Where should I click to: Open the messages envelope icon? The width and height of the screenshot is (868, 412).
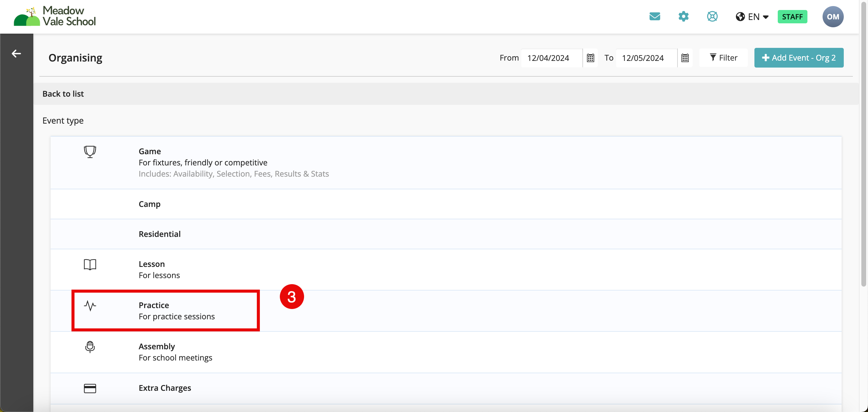[x=654, y=17]
